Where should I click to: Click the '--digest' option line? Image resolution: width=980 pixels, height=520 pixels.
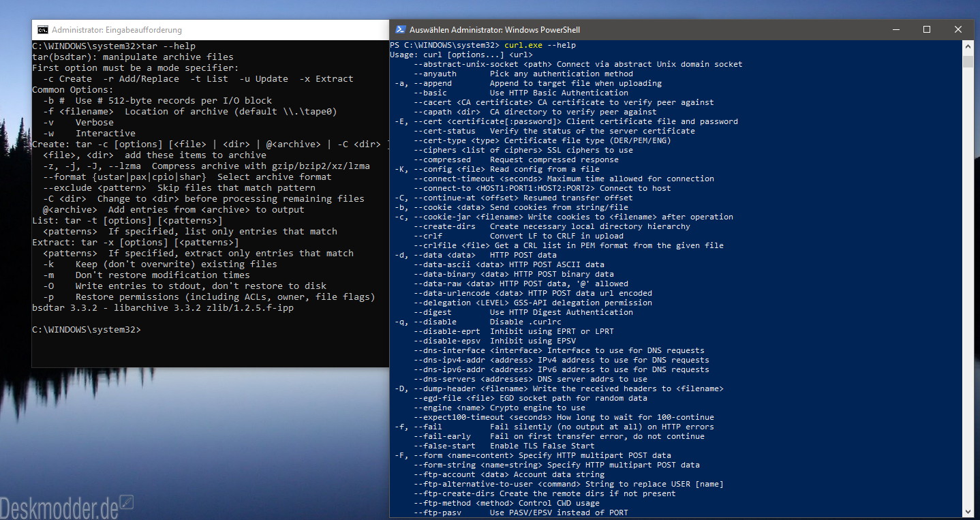pos(523,312)
